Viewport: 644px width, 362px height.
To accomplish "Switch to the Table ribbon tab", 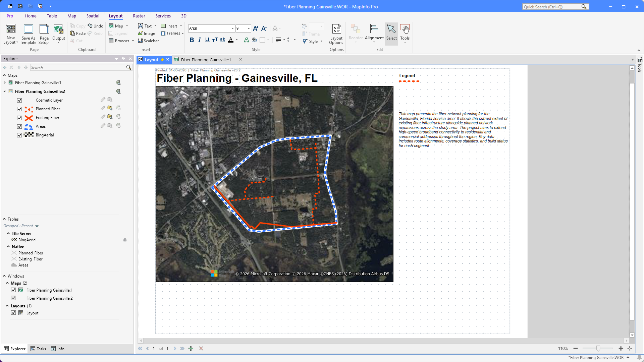I will (52, 16).
